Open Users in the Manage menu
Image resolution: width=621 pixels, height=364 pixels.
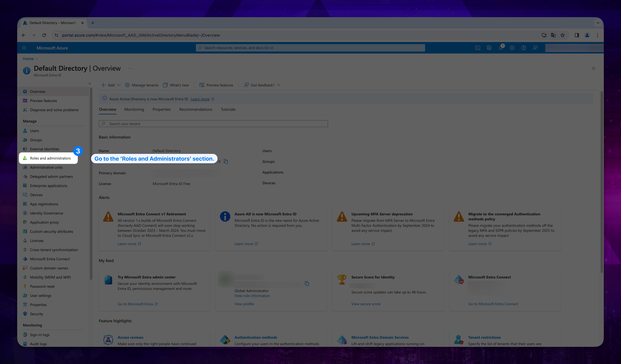coord(35,131)
